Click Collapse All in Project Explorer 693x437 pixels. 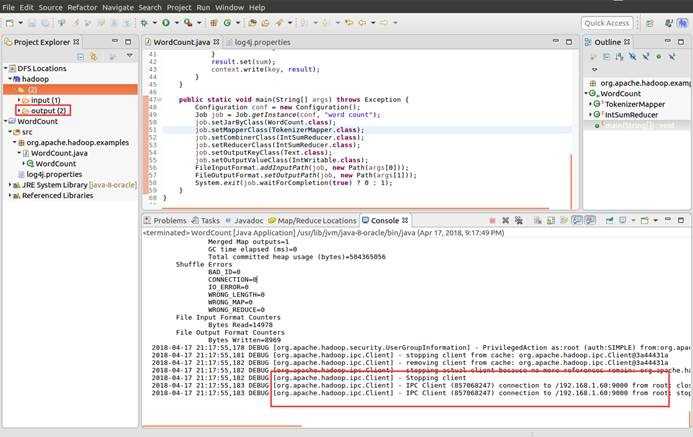[80, 57]
